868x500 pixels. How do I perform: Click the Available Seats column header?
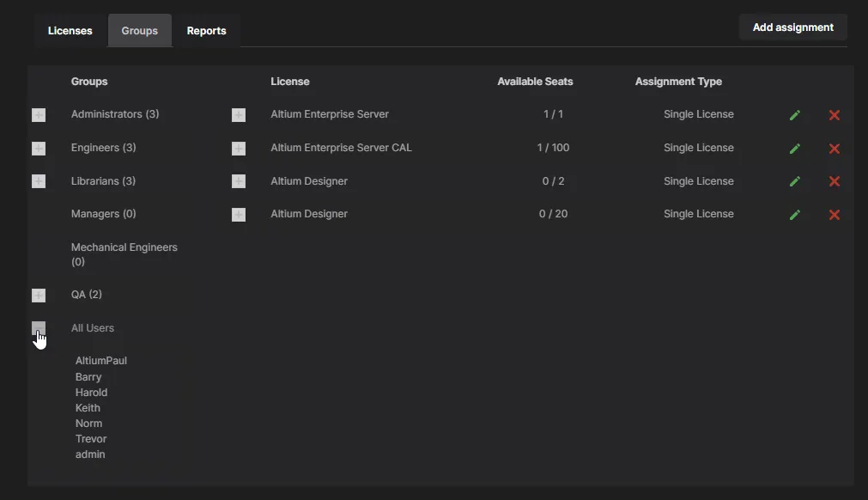click(535, 82)
